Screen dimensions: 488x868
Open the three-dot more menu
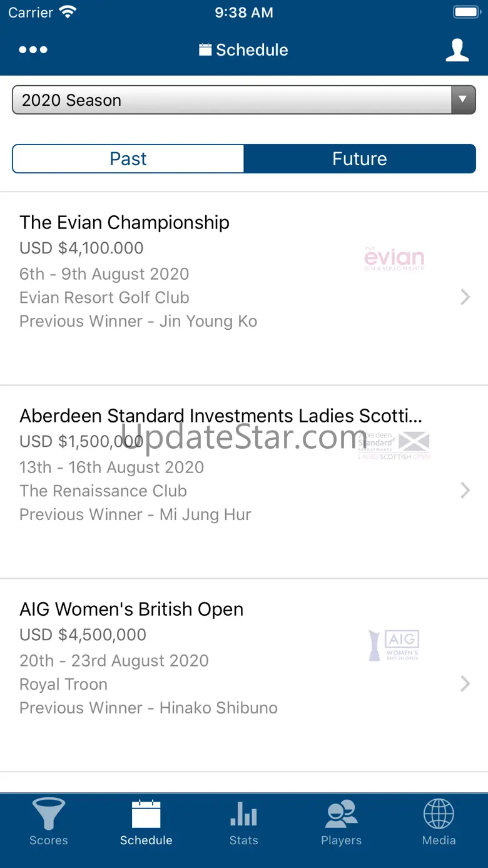[33, 50]
